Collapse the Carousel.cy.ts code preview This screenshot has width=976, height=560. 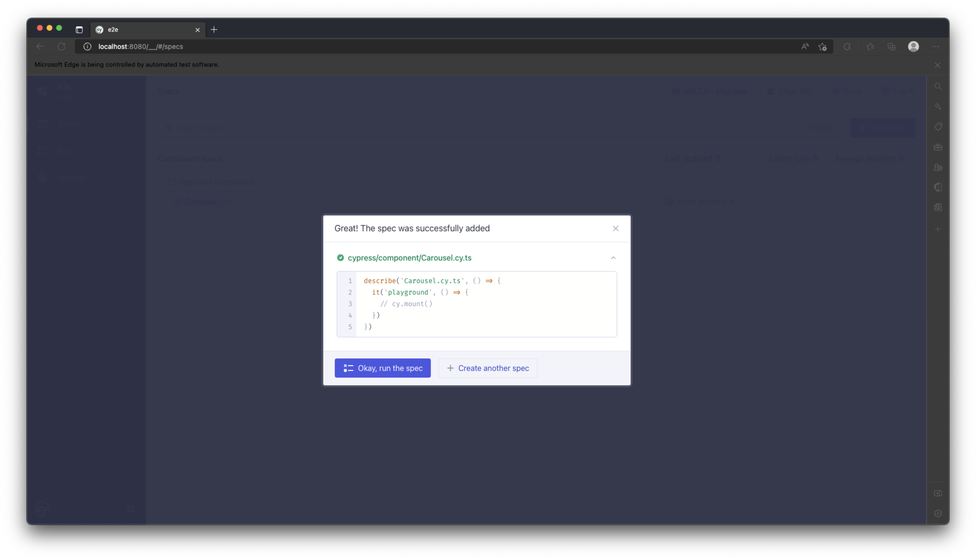pos(613,258)
